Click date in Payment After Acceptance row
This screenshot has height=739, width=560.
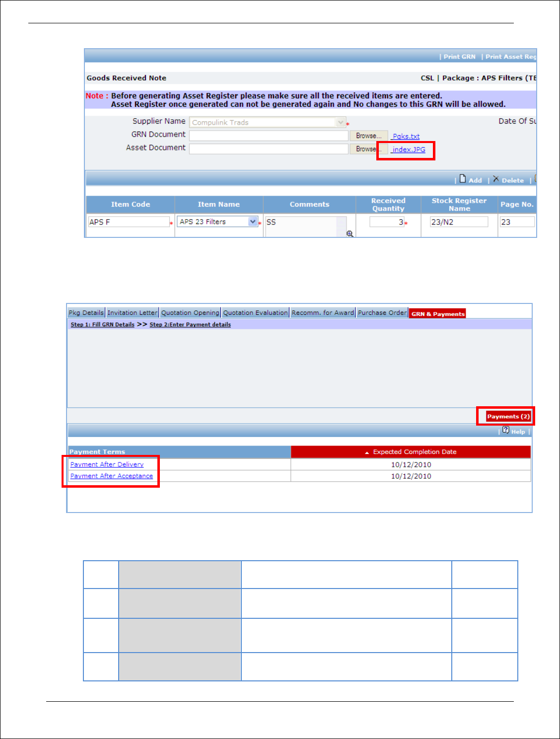click(x=411, y=476)
